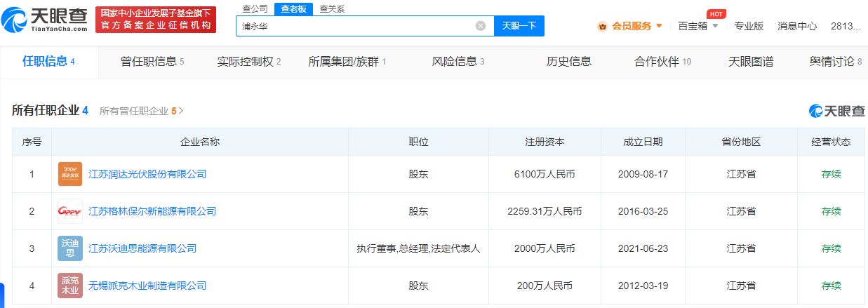Open the 派克木业 company logo tile
Viewport: 868px width, 308px height.
[69, 286]
